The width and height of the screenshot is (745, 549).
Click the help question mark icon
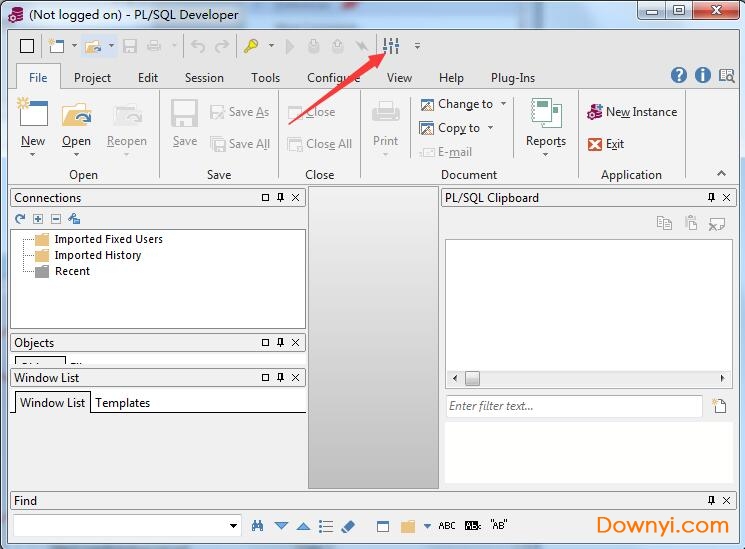point(679,76)
